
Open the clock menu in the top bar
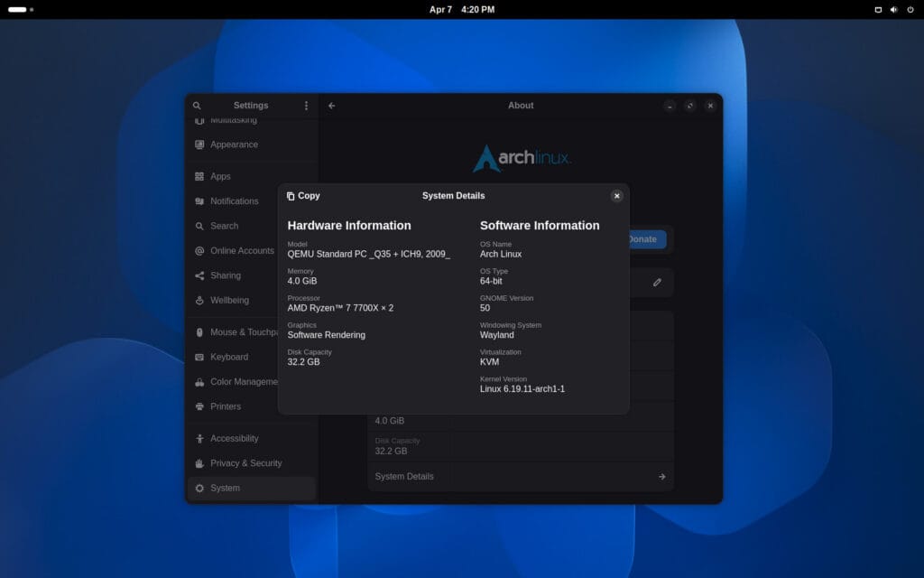[x=462, y=9]
